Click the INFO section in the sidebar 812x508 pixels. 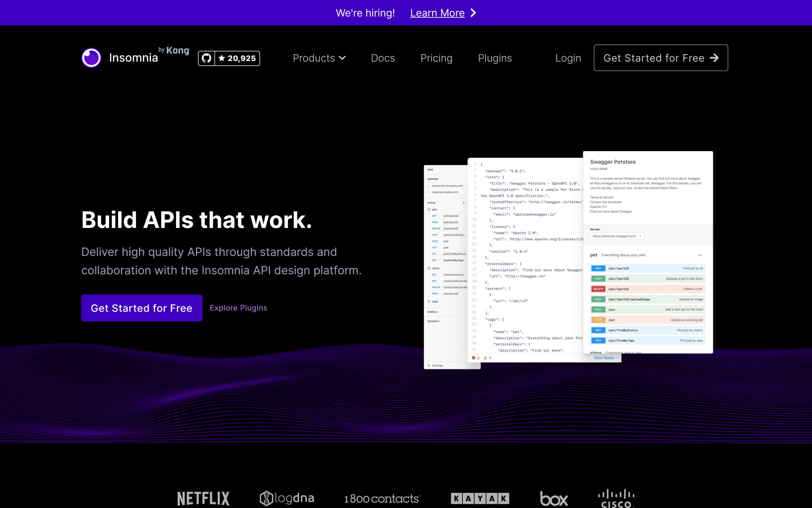click(x=430, y=170)
